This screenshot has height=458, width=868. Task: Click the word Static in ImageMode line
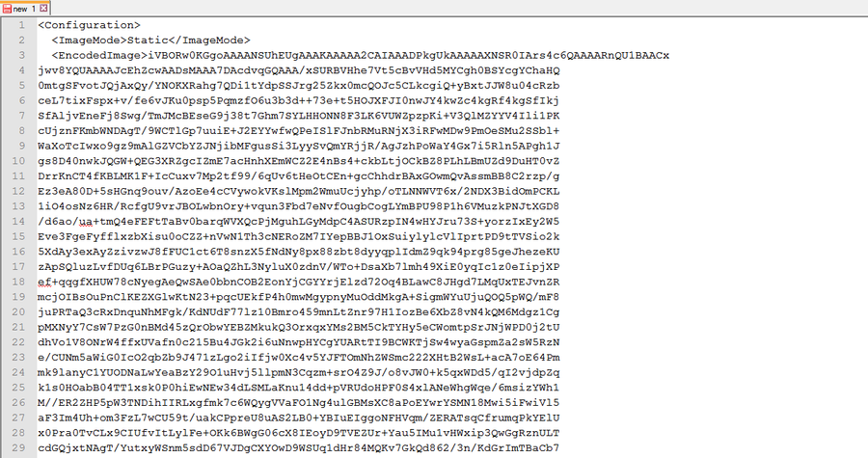coord(148,40)
